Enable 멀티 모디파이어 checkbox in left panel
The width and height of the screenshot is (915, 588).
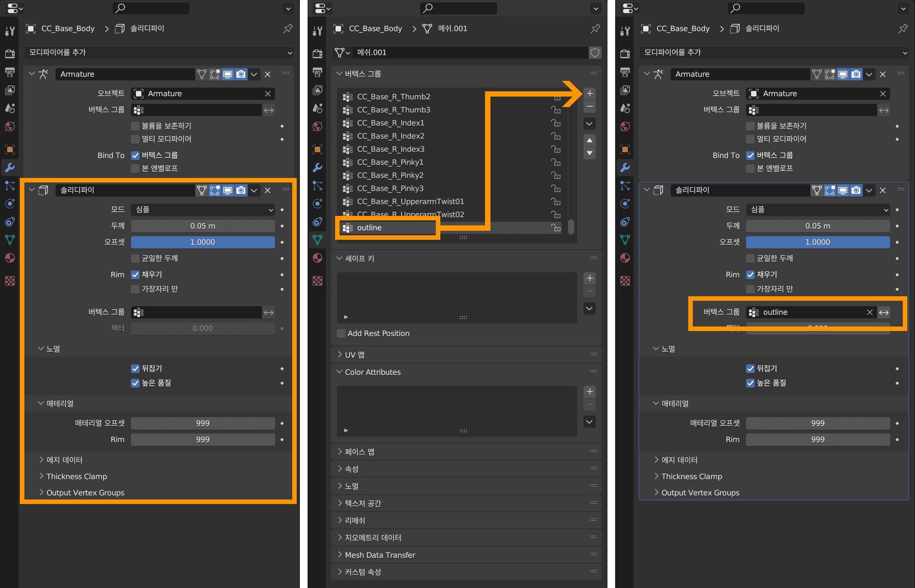pyautogui.click(x=135, y=139)
